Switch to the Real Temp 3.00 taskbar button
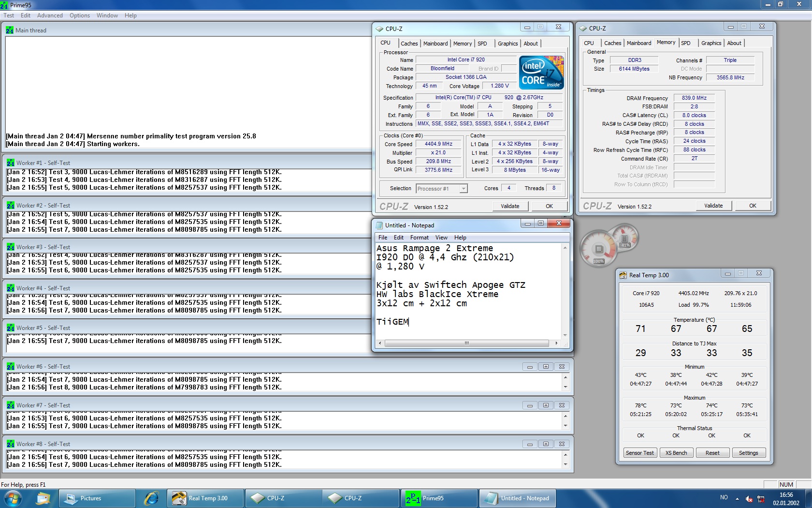Image resolution: width=812 pixels, height=508 pixels. pos(205,498)
